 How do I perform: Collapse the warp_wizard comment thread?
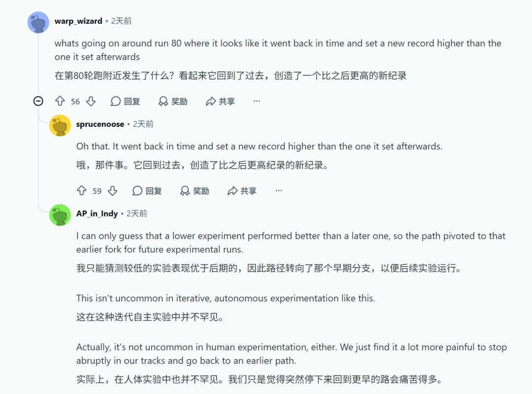pos(38,101)
